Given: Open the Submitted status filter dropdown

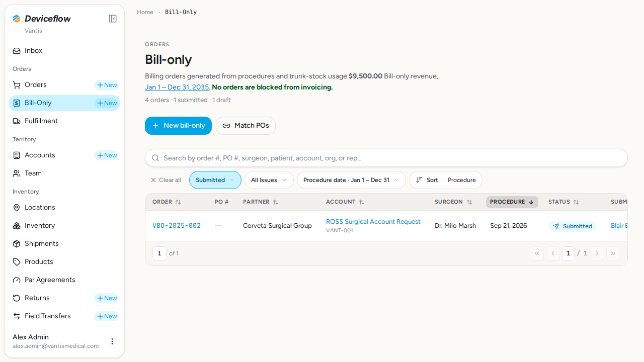Looking at the screenshot, I should pyautogui.click(x=215, y=180).
